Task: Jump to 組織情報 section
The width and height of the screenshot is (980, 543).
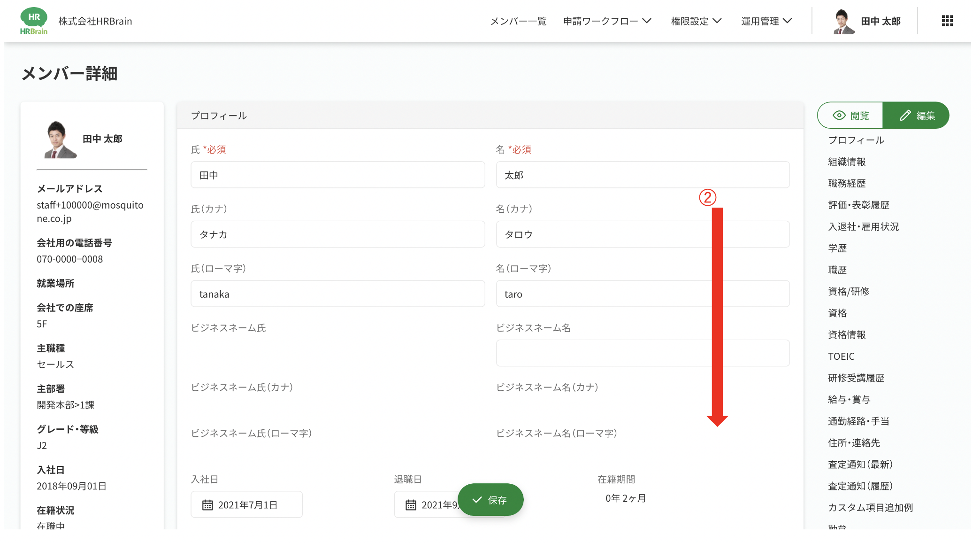Action: (847, 162)
